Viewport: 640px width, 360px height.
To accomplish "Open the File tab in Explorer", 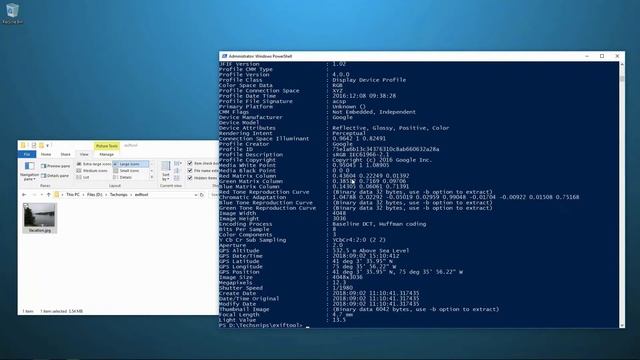I will pyautogui.click(x=27, y=154).
